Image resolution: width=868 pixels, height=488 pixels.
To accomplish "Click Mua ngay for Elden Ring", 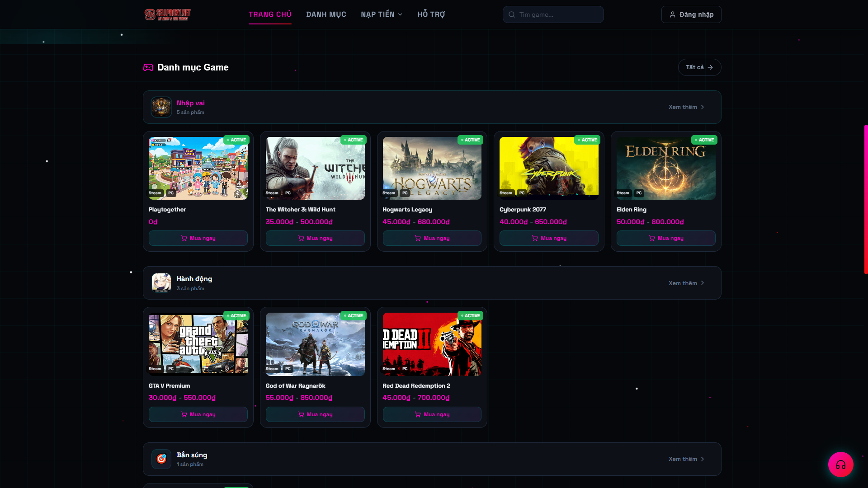I will (x=666, y=238).
